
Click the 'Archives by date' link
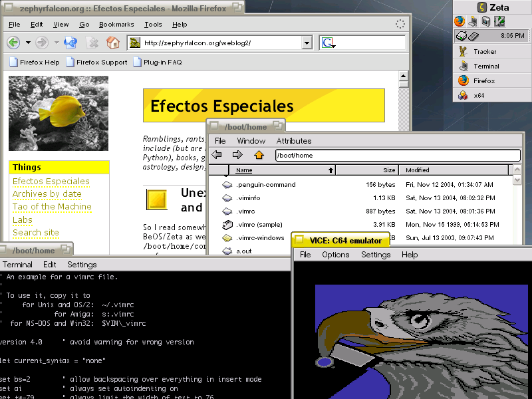click(47, 194)
